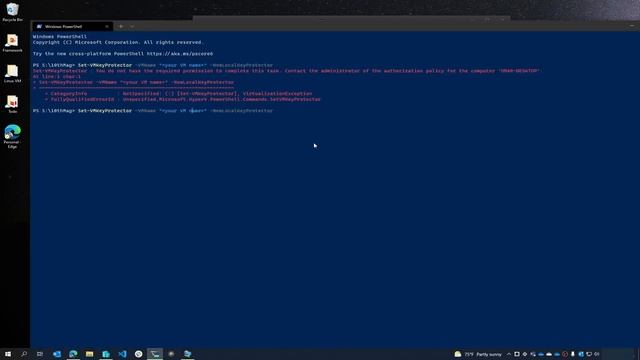This screenshot has width=640, height=360.
Task: Open Outlook from the taskbar
Action: [x=57, y=354]
